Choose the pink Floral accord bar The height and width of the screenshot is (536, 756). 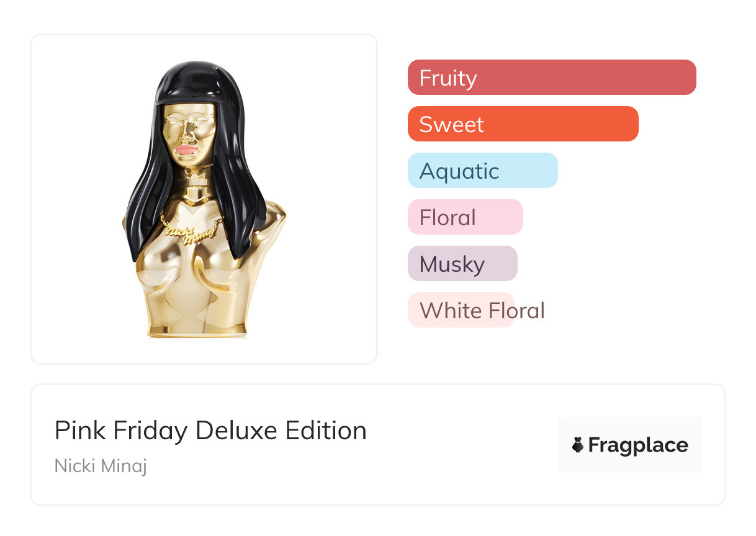pyautogui.click(x=465, y=217)
